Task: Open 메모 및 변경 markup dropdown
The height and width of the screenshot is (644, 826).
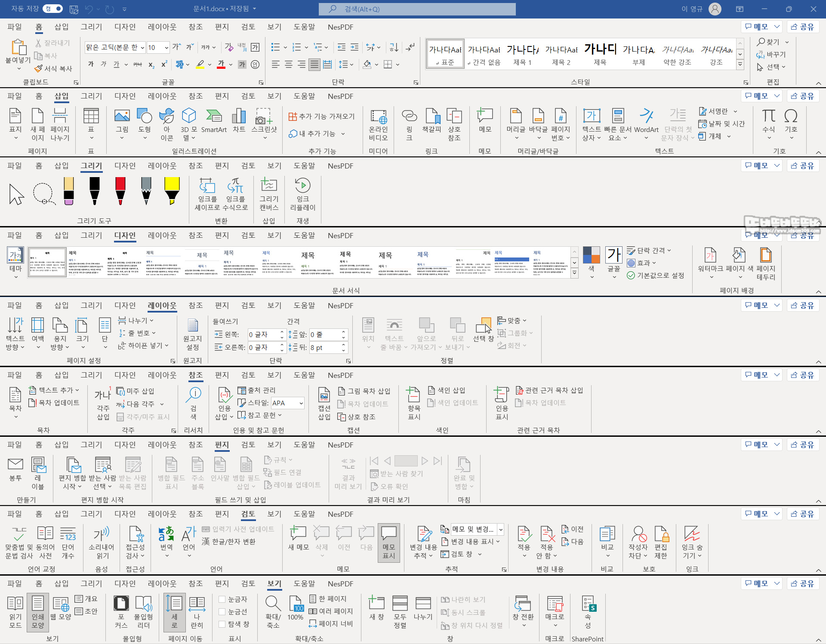Action: coord(501,529)
